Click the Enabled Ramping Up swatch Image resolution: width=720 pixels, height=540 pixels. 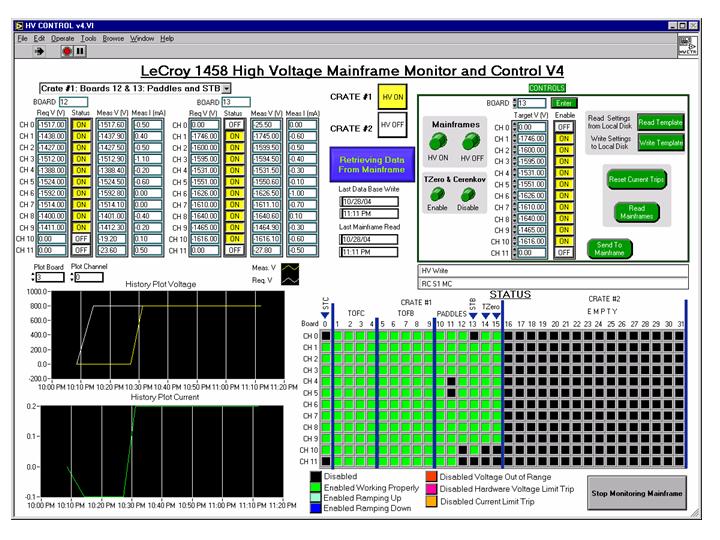[x=315, y=498]
